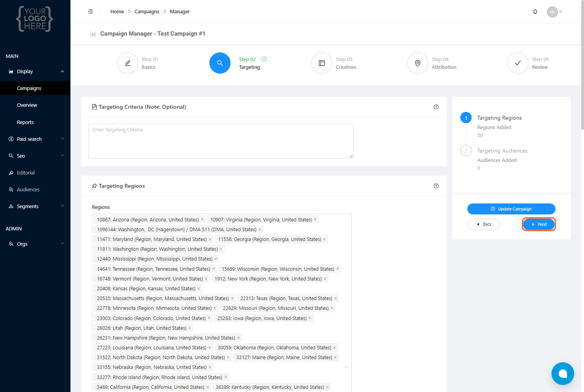Remove the Colorado region tag
The image size is (584, 392).
209,318
